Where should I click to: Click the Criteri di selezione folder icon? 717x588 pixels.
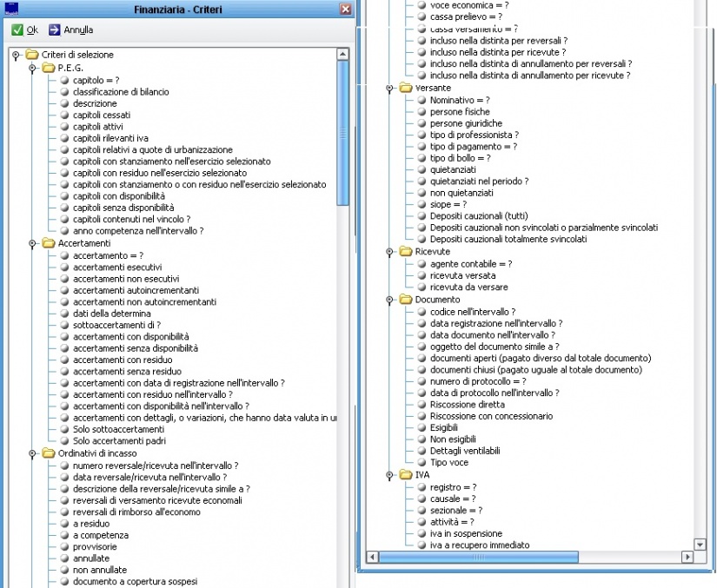[31, 55]
